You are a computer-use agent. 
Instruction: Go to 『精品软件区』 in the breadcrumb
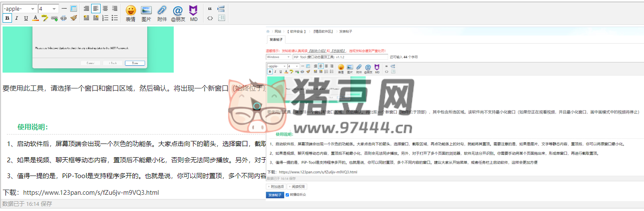323,32
